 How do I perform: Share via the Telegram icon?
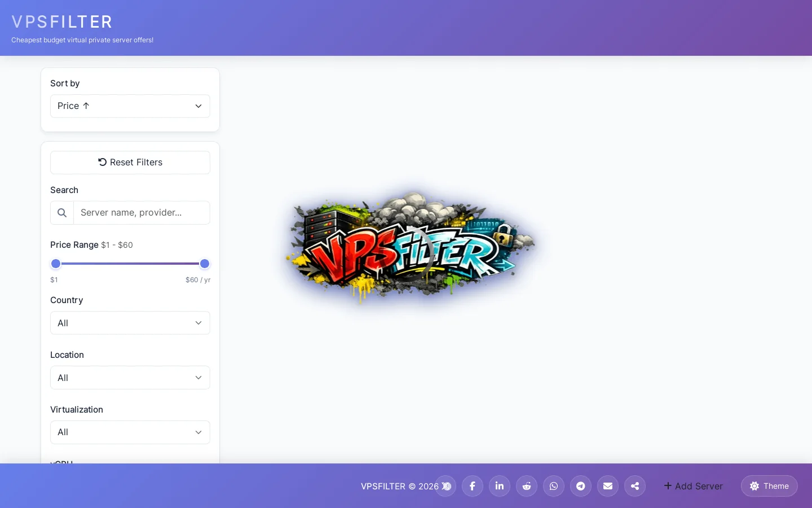pos(581,486)
